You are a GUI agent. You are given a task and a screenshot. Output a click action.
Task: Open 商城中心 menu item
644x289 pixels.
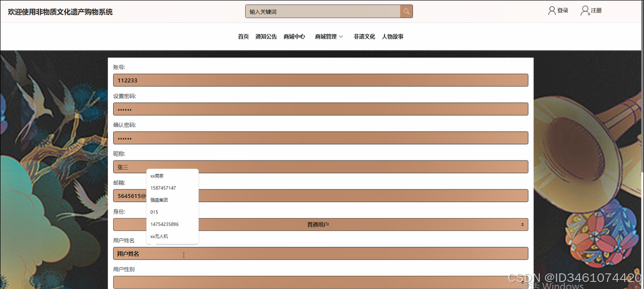coord(294,36)
